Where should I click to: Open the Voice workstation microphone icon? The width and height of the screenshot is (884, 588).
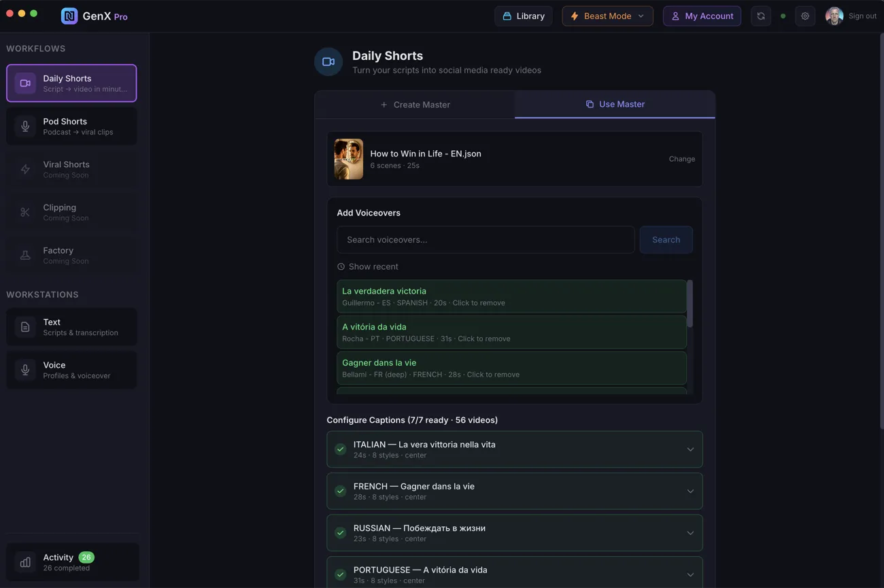click(25, 370)
